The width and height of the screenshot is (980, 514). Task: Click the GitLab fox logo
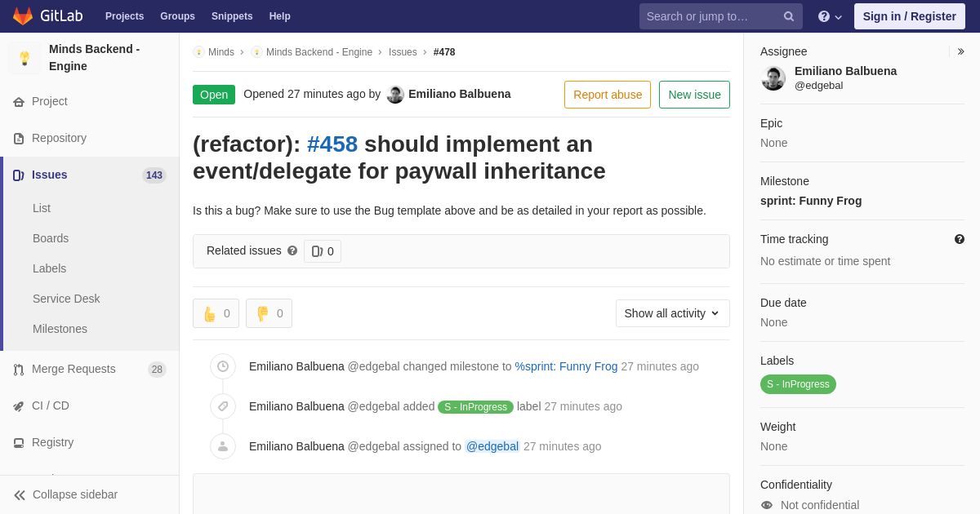point(23,16)
